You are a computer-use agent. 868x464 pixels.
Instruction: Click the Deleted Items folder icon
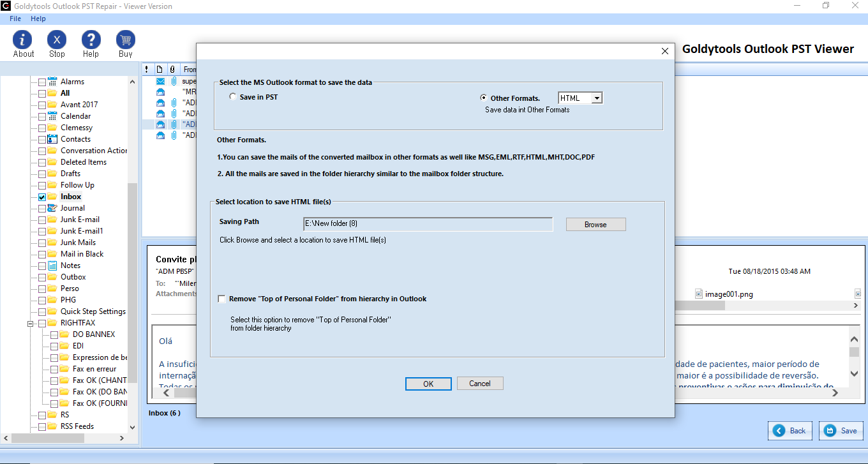[52, 162]
